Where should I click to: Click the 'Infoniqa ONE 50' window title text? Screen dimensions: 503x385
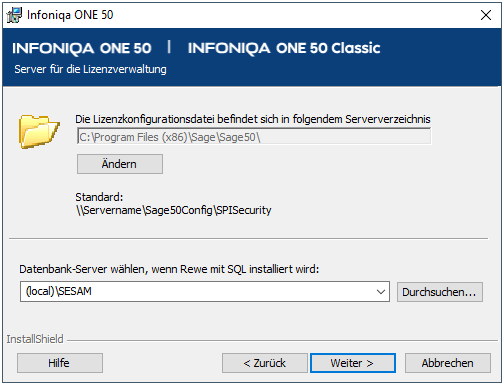pyautogui.click(x=70, y=15)
